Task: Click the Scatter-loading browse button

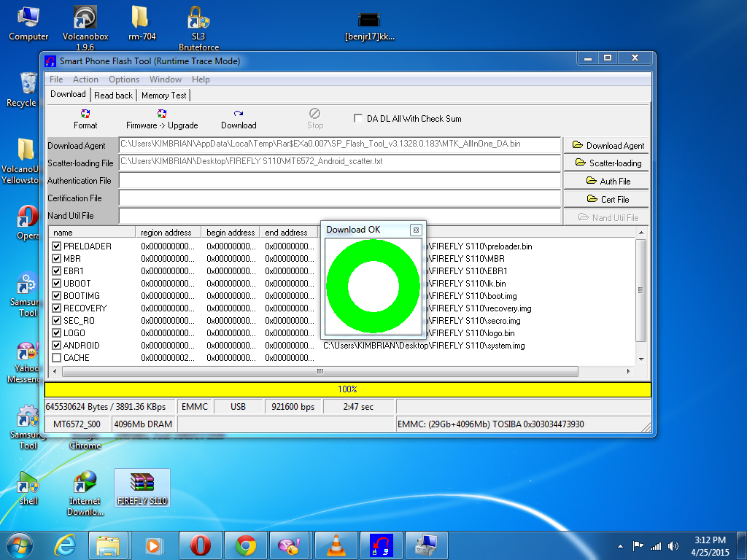Action: click(x=608, y=163)
